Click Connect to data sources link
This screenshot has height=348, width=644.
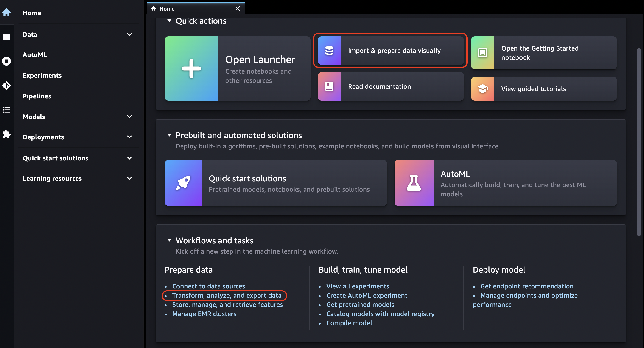click(x=208, y=285)
